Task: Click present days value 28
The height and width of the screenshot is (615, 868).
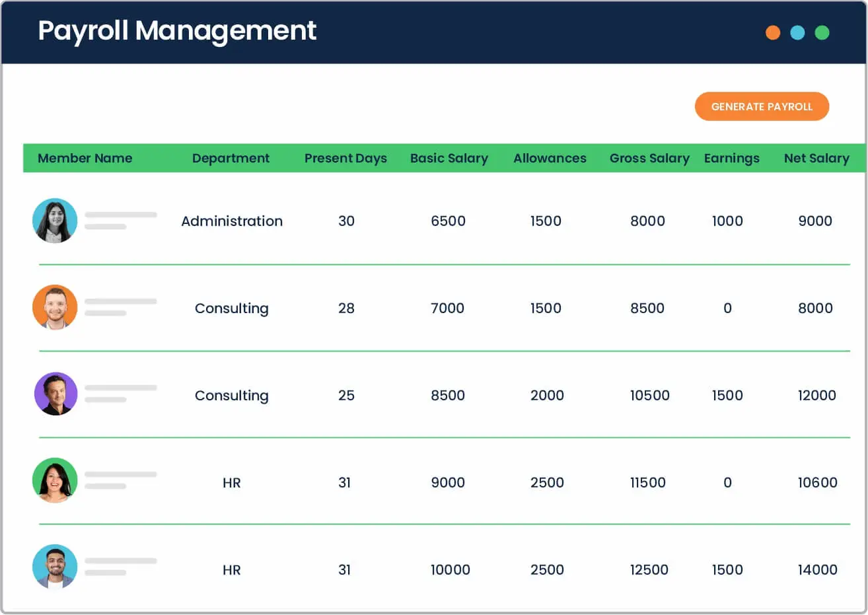Action: pos(346,308)
